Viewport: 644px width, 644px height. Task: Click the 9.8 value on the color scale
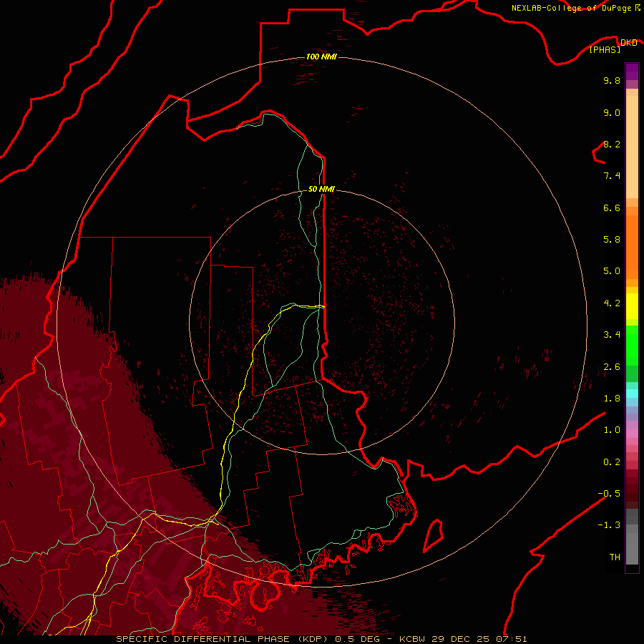click(x=612, y=80)
